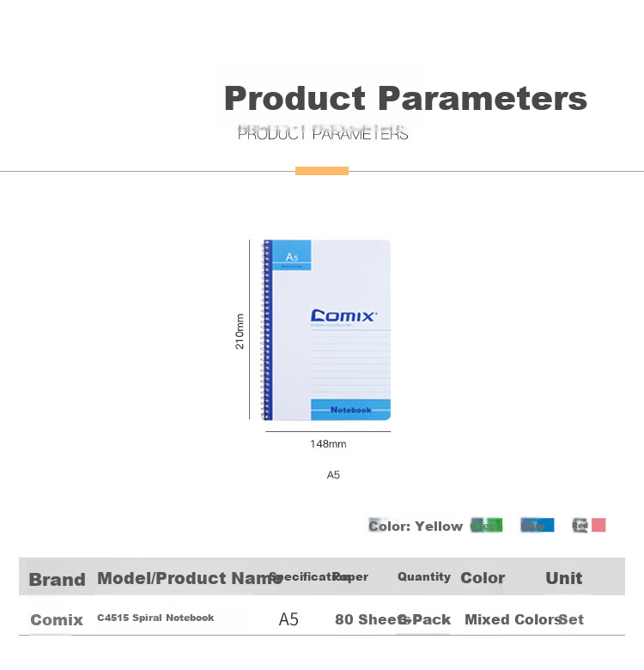The width and height of the screenshot is (644, 670).
Task: Select the blue color swatch
Action: 538,525
